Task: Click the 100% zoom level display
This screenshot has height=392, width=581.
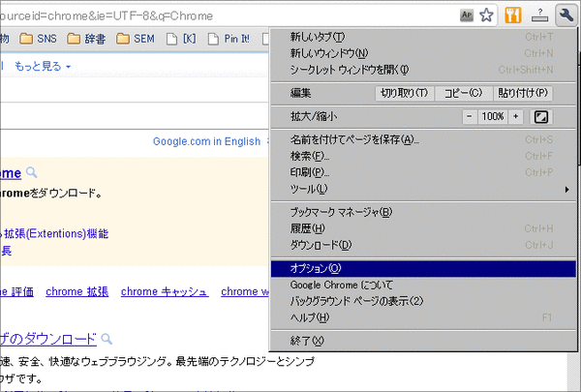Action: [x=493, y=117]
